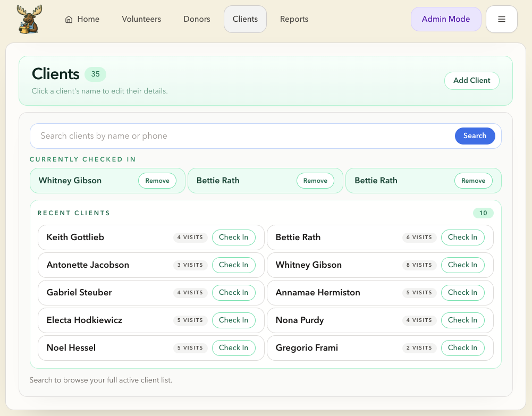532x416 pixels.
Task: Open Annamae Hermiston's details
Action: tap(318, 293)
